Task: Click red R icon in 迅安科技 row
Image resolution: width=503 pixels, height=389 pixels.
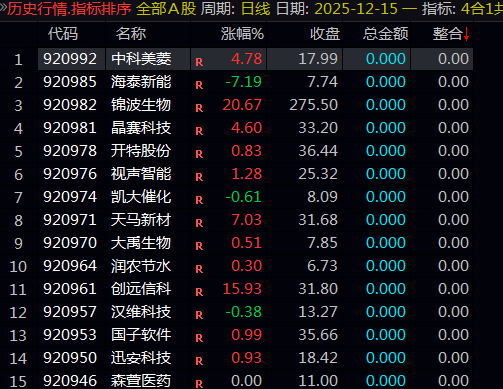Action: click(x=199, y=361)
